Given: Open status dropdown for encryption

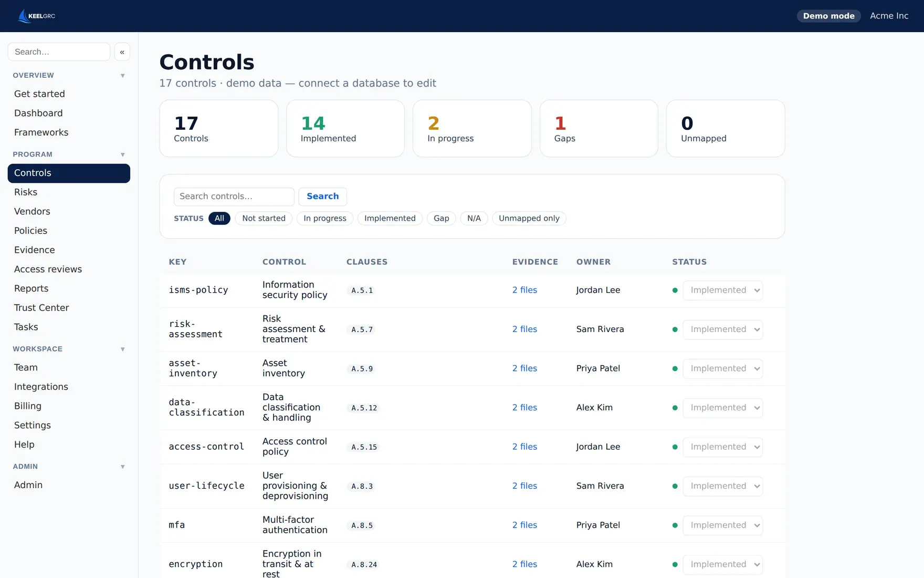Looking at the screenshot, I should click(x=722, y=564).
